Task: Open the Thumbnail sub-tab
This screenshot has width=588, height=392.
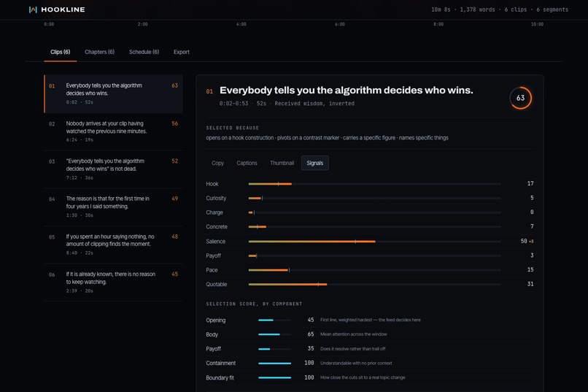Action: [282, 164]
